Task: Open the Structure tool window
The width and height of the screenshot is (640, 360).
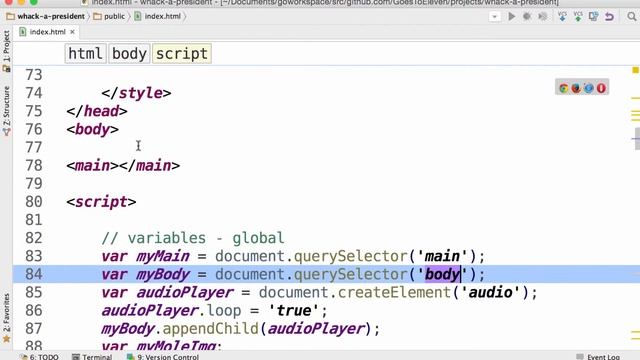Action: pos(6,110)
